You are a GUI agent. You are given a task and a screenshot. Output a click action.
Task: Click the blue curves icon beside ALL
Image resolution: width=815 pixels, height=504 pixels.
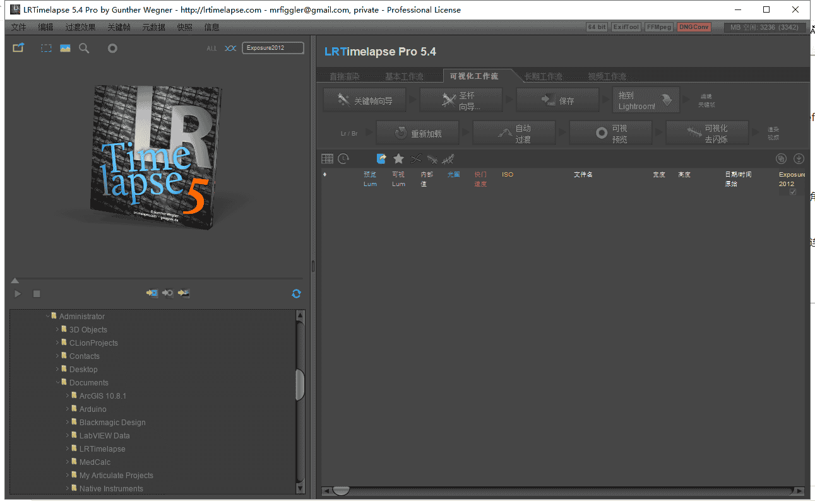230,49
